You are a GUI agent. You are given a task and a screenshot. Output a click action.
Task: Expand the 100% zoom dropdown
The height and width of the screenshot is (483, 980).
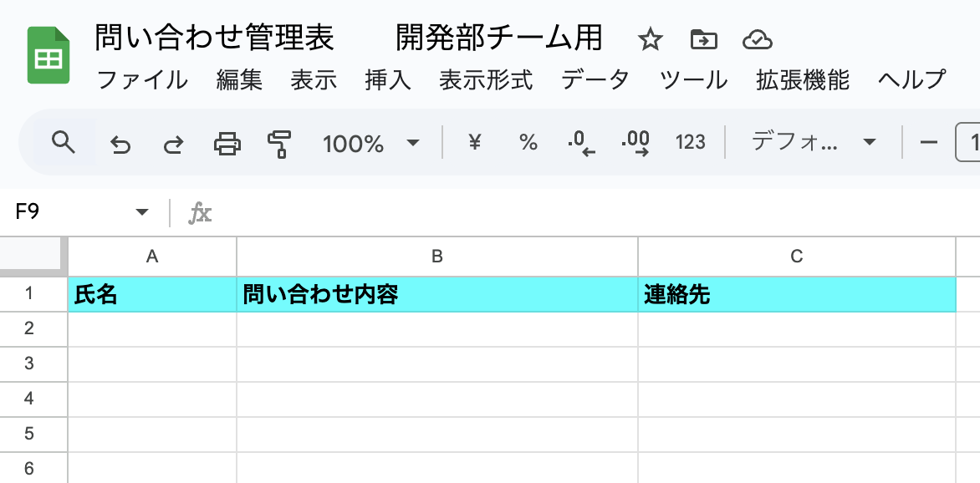coord(370,144)
